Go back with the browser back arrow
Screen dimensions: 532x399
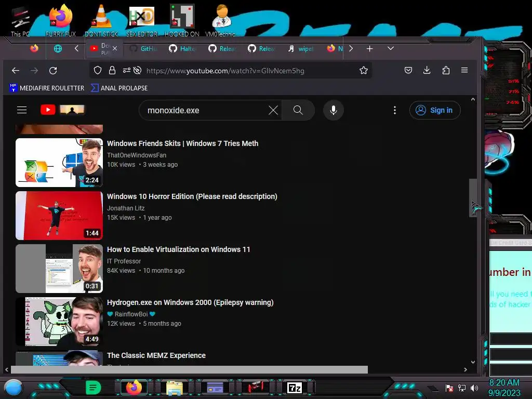[x=16, y=71]
